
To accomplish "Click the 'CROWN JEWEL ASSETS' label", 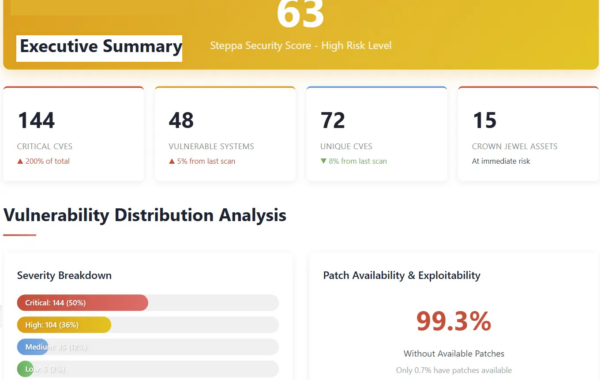I will [515, 146].
